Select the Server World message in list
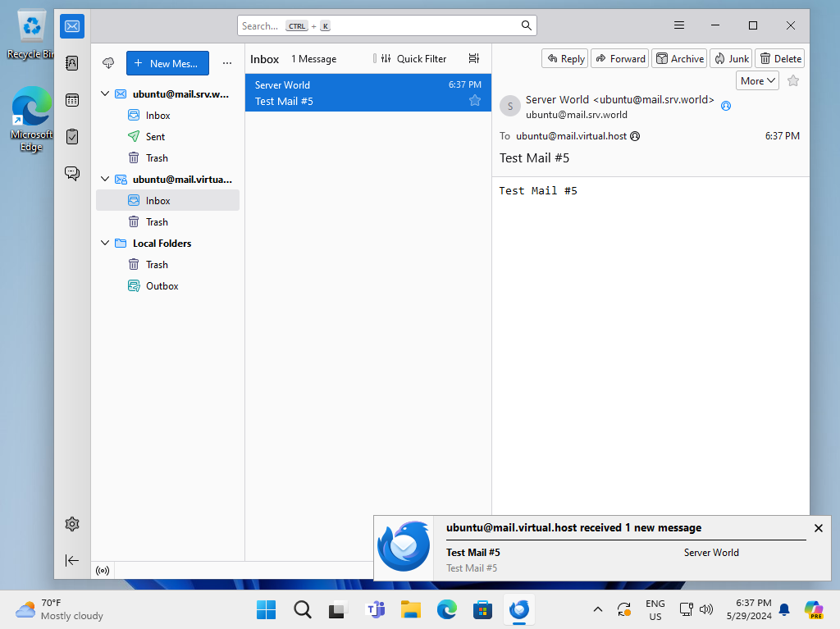Screen dimensions: 840x629 368,93
